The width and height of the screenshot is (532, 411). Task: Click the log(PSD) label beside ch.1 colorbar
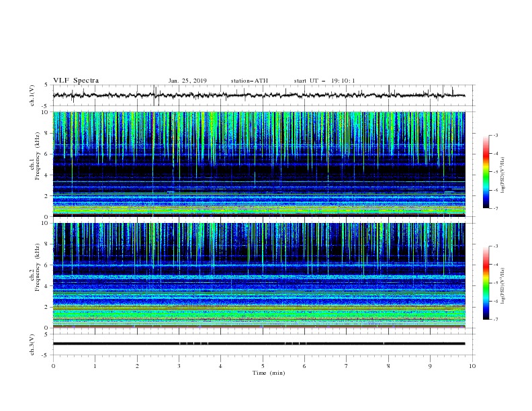[x=502, y=175]
